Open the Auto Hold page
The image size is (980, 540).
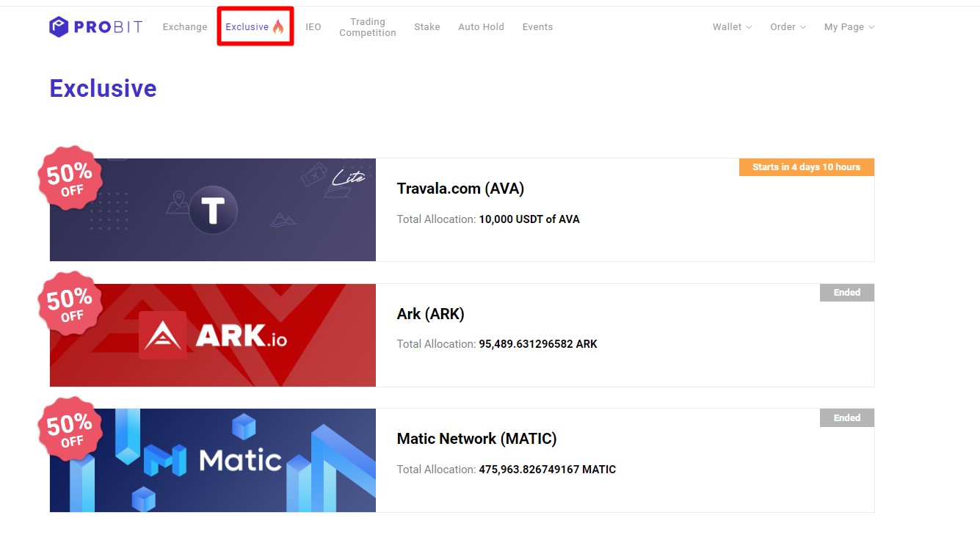point(481,27)
